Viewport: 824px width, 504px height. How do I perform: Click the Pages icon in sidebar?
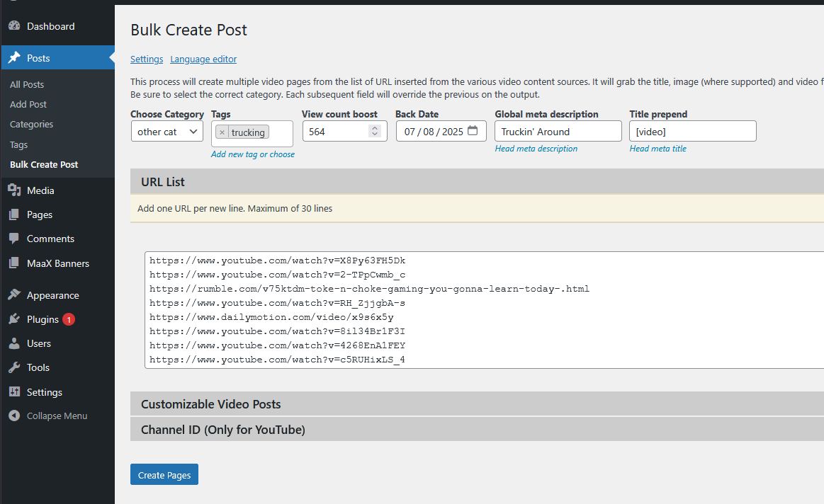14,214
